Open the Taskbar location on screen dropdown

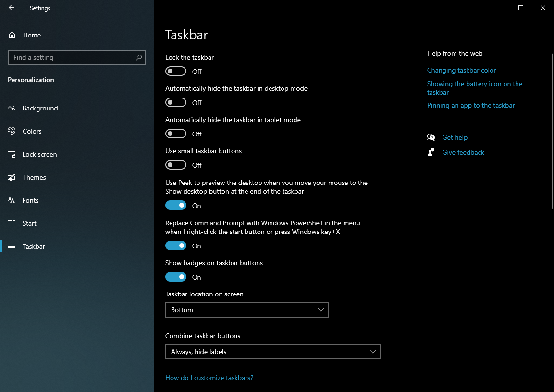click(246, 310)
